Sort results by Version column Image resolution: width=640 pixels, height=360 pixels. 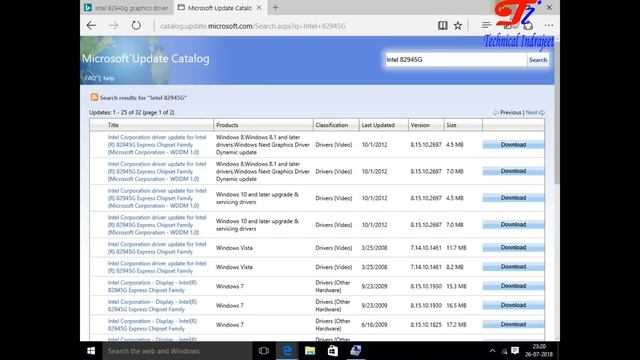click(420, 125)
